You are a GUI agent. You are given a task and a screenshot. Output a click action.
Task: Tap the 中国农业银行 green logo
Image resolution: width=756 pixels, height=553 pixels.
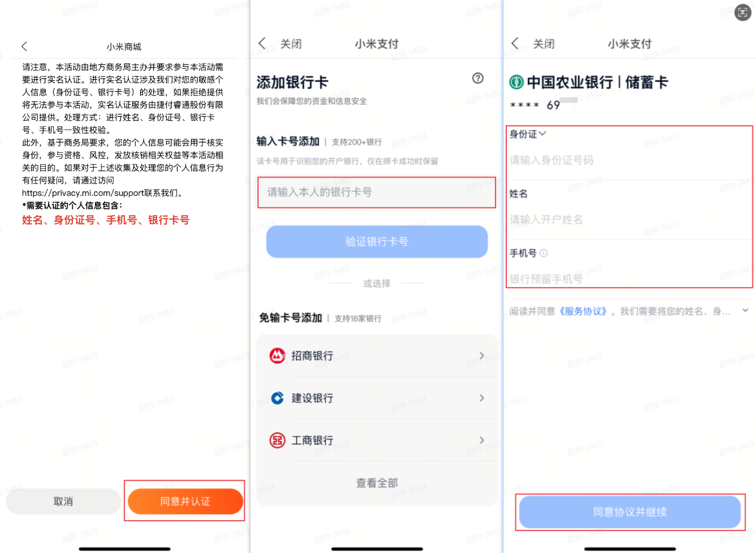click(516, 82)
